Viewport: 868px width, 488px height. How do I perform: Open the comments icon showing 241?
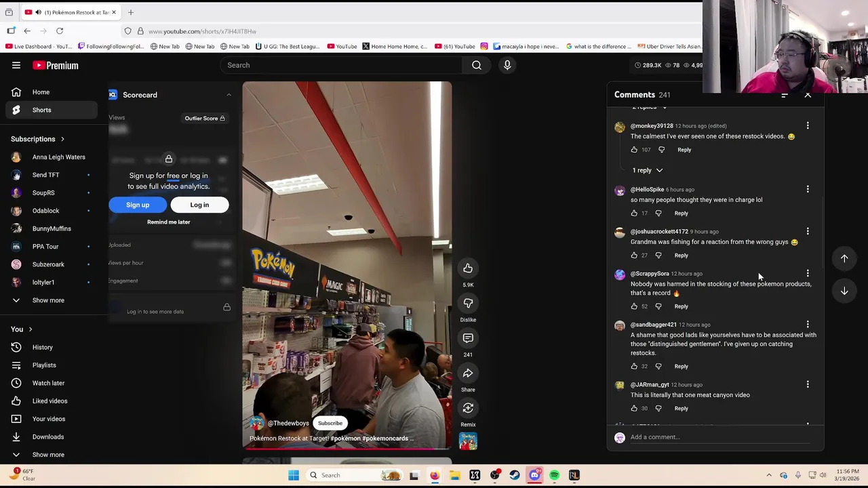(x=468, y=338)
